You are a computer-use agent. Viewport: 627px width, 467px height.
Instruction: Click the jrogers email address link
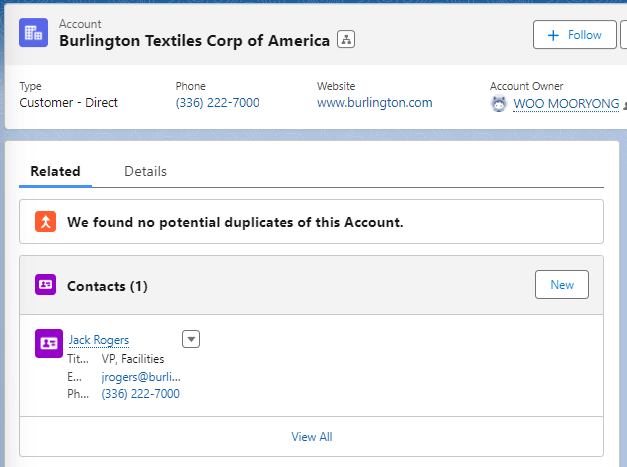[141, 377]
